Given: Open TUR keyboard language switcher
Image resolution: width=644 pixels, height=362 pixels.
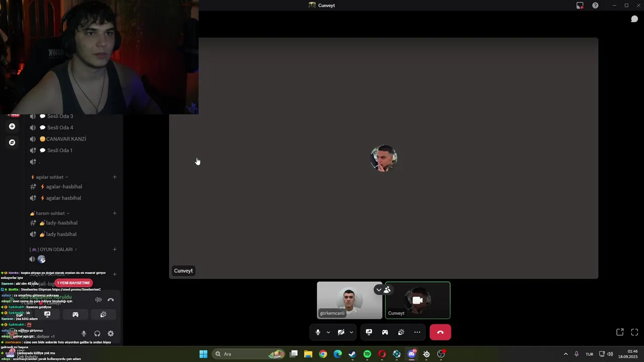Looking at the screenshot, I should click(589, 354).
